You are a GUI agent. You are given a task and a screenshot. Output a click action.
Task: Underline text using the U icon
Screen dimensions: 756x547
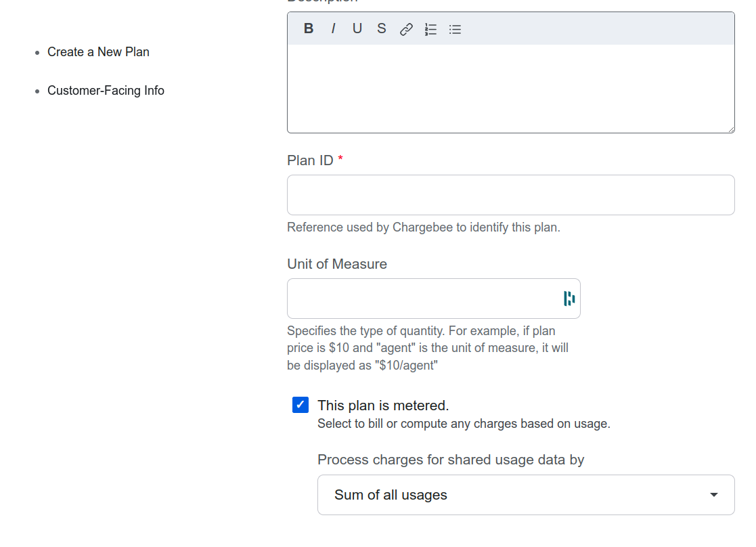pos(357,28)
